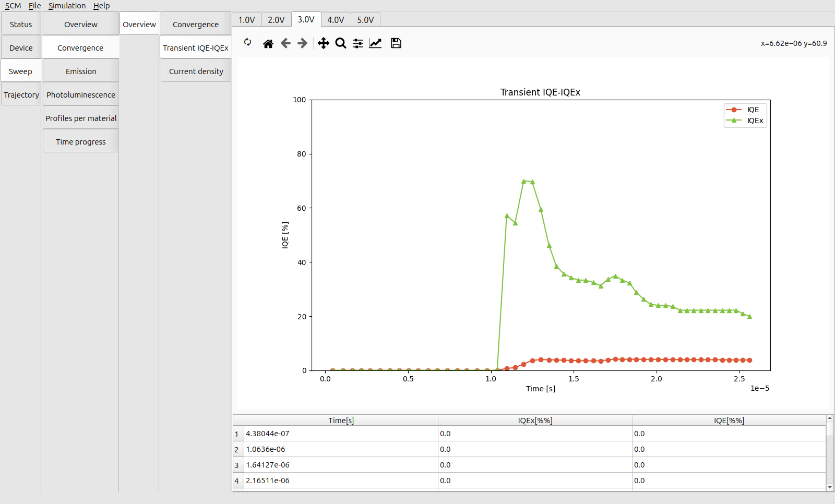835x504 pixels.
Task: Save the figure with floppy icon
Action: click(396, 43)
